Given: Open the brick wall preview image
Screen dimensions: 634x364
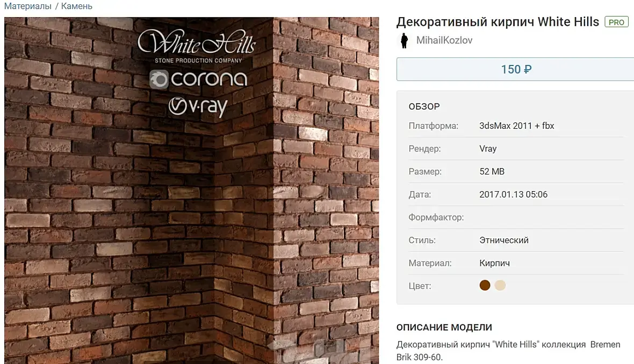Looking at the screenshot, I should click(192, 190).
